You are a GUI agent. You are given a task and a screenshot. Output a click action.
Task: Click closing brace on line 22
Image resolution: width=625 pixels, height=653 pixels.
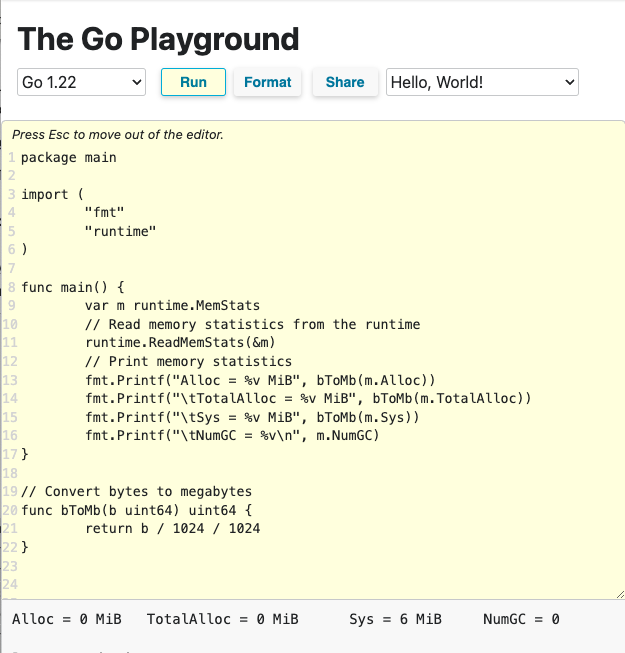[25, 547]
